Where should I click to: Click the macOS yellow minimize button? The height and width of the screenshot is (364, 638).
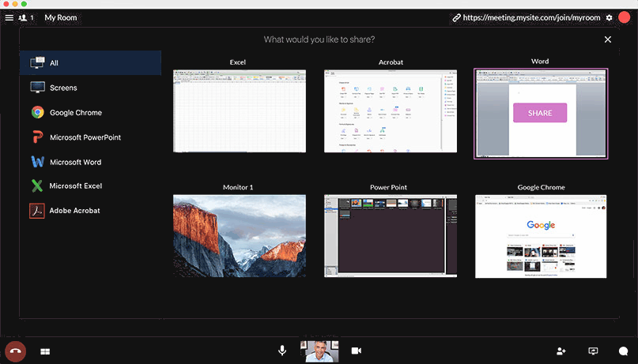[15, 4]
